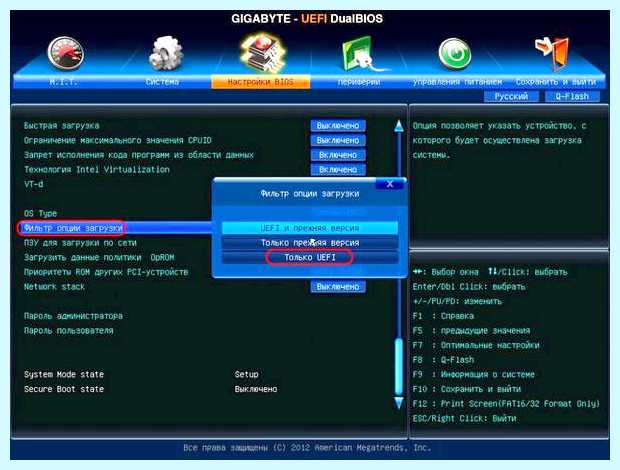Click the Setup value text
This screenshot has width=620, height=470.
point(246,374)
